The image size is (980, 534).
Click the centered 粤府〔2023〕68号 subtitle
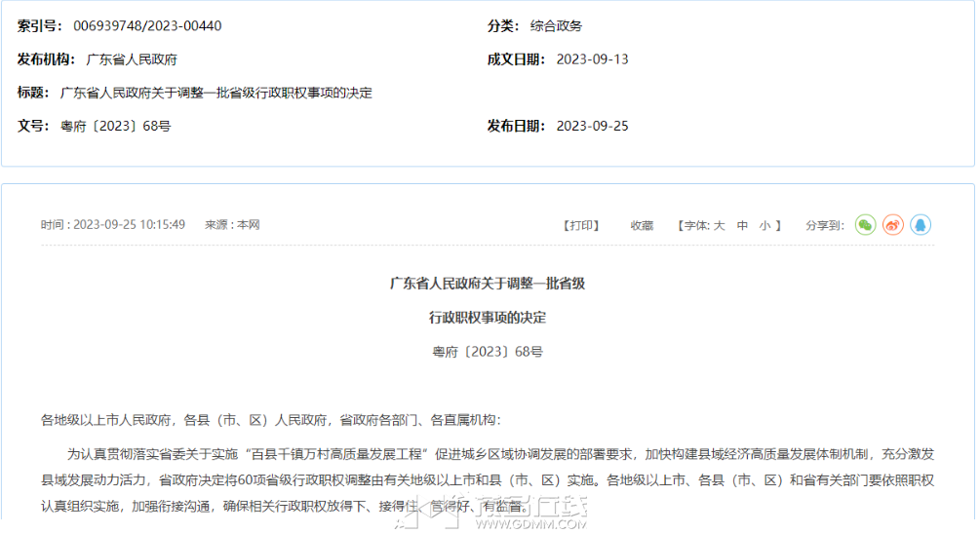488,352
